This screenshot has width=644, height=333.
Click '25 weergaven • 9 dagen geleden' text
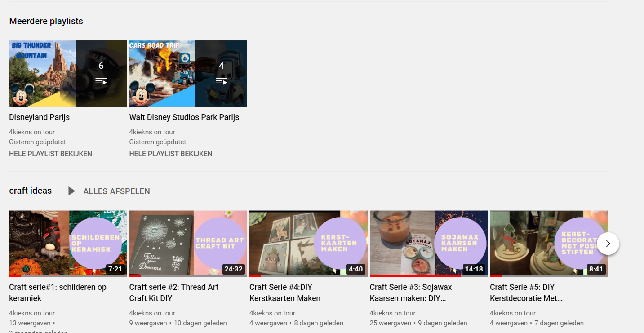click(418, 323)
